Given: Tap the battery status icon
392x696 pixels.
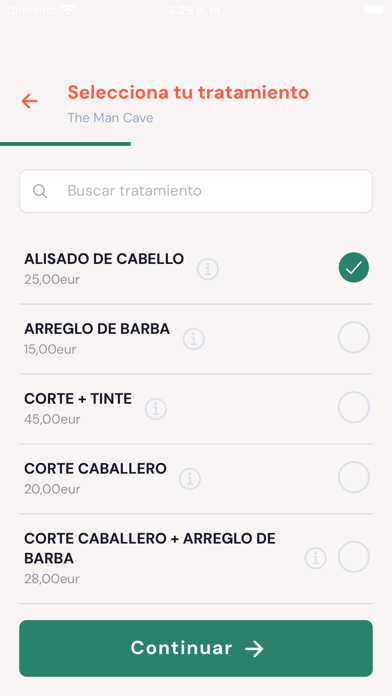Looking at the screenshot, I should coord(374,10).
